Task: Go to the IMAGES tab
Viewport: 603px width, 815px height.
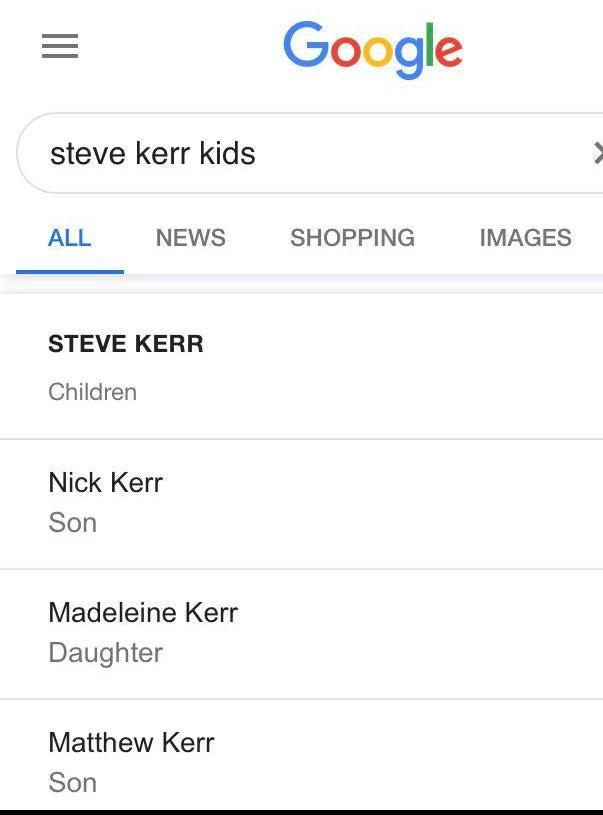Action: coord(525,238)
